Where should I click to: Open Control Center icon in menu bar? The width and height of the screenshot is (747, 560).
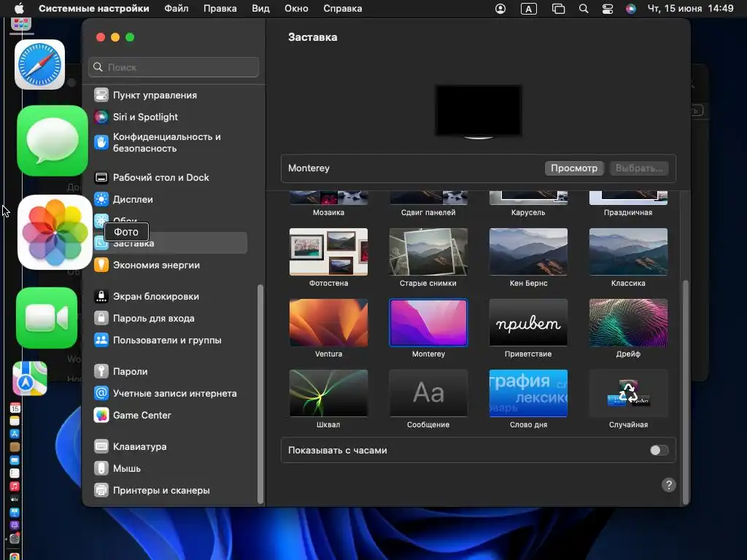tap(608, 9)
